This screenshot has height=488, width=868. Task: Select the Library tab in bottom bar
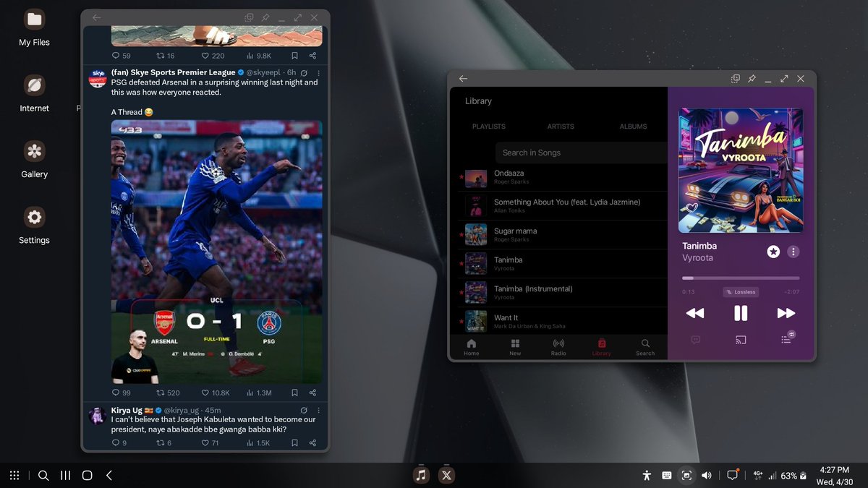(x=601, y=347)
